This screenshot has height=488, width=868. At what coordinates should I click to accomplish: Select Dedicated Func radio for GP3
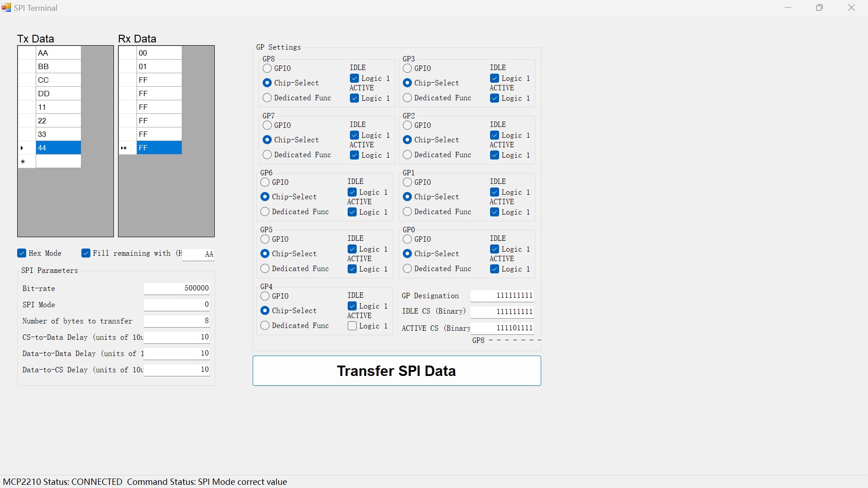407,98
